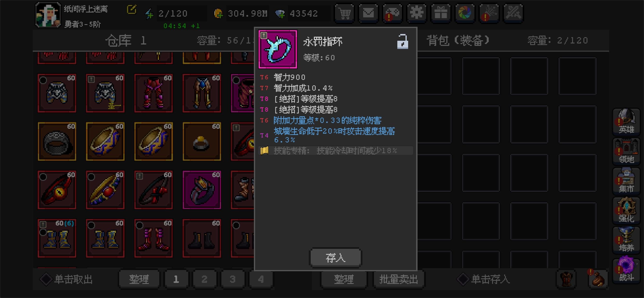Open the 英雄 hero sidebar icon
The height and width of the screenshot is (298, 644).
click(626, 122)
